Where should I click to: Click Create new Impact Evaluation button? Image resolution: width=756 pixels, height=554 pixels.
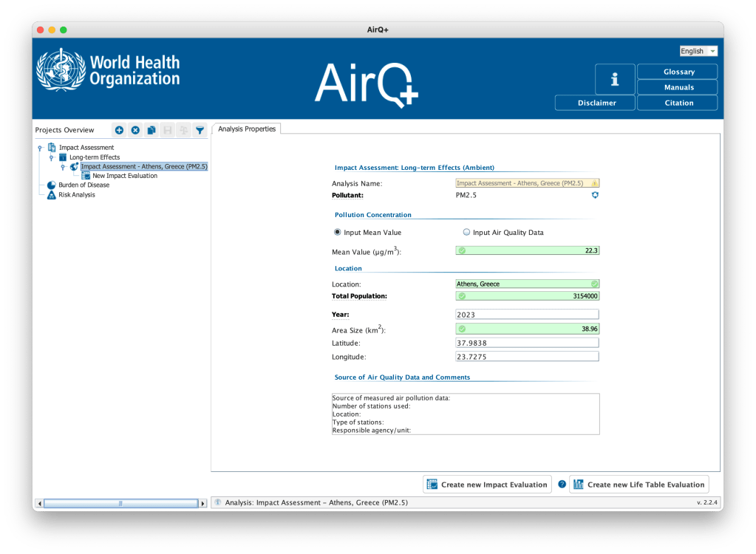487,485
